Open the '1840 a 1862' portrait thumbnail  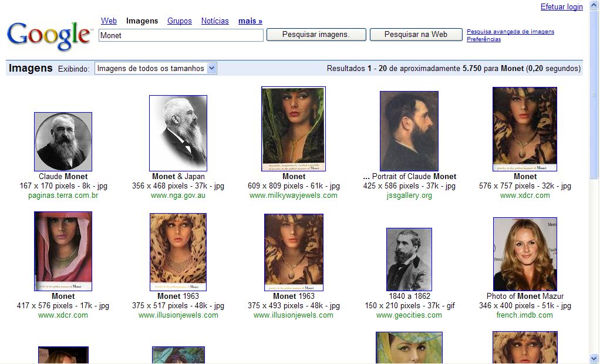[409, 259]
